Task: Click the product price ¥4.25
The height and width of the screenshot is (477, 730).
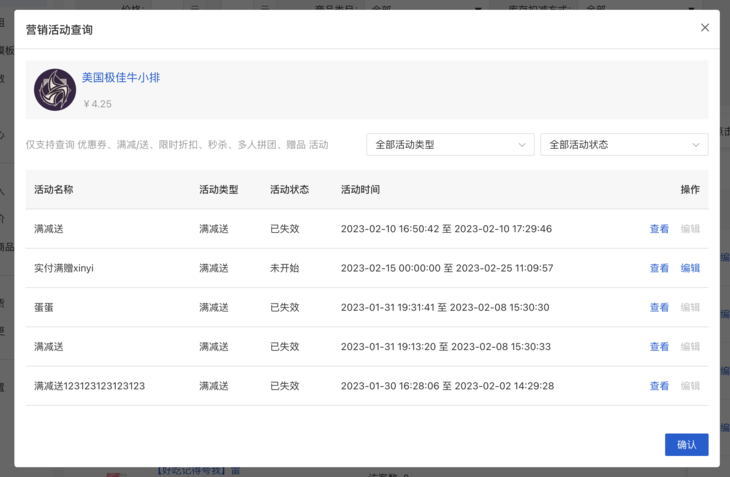Action: (x=97, y=104)
